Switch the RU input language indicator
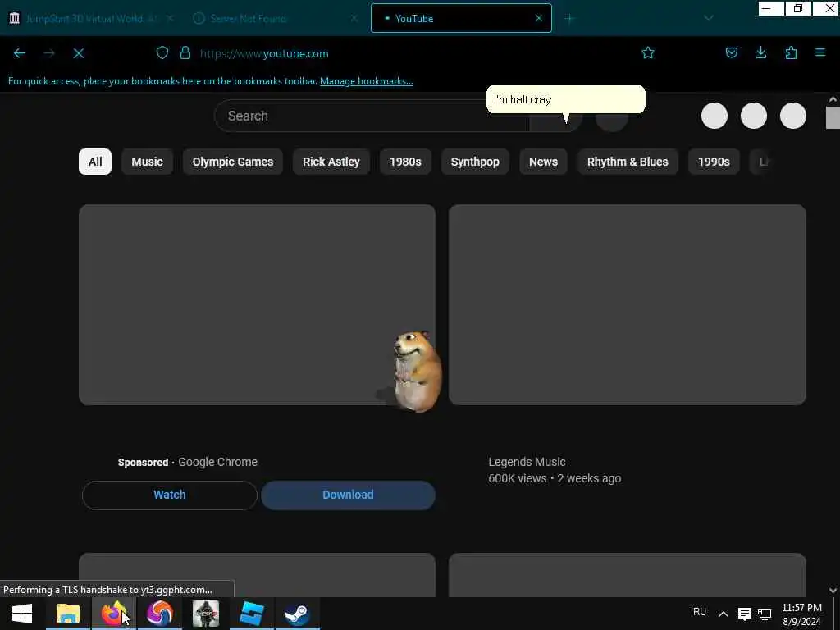Screen dimensions: 840x630 (699, 612)
